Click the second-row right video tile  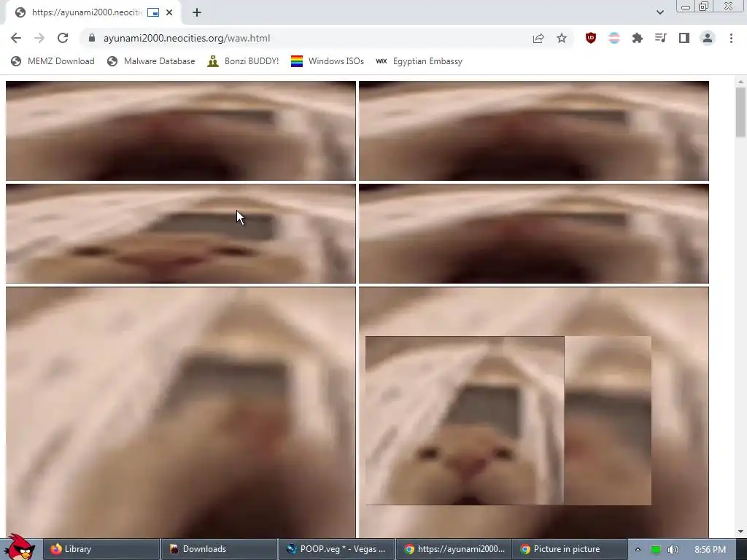534,234
